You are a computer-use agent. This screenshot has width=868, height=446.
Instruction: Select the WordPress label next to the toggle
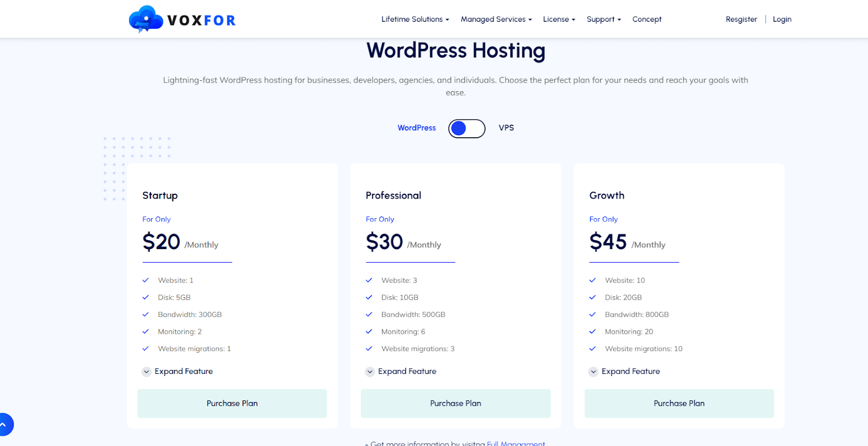416,128
